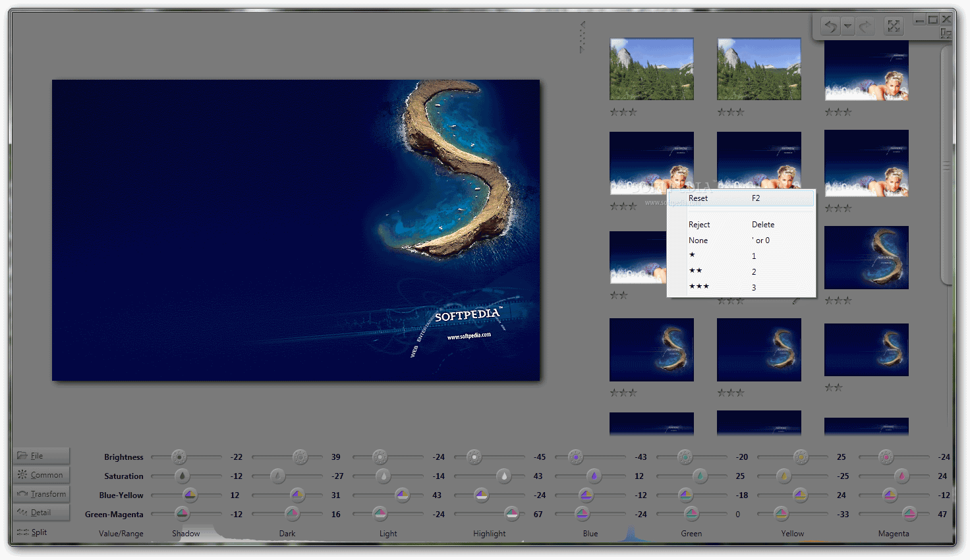Click the Magenta column label
The height and width of the screenshot is (560, 970).
pos(894,534)
